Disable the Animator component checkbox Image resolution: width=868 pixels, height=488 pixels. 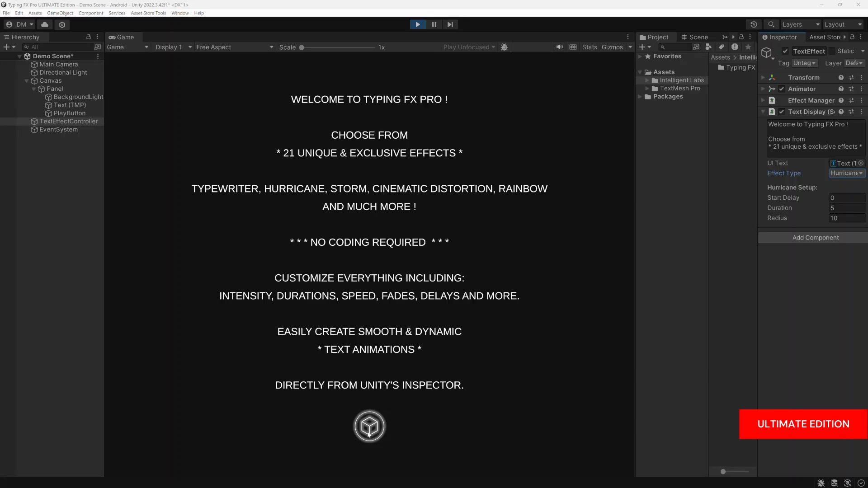click(782, 89)
